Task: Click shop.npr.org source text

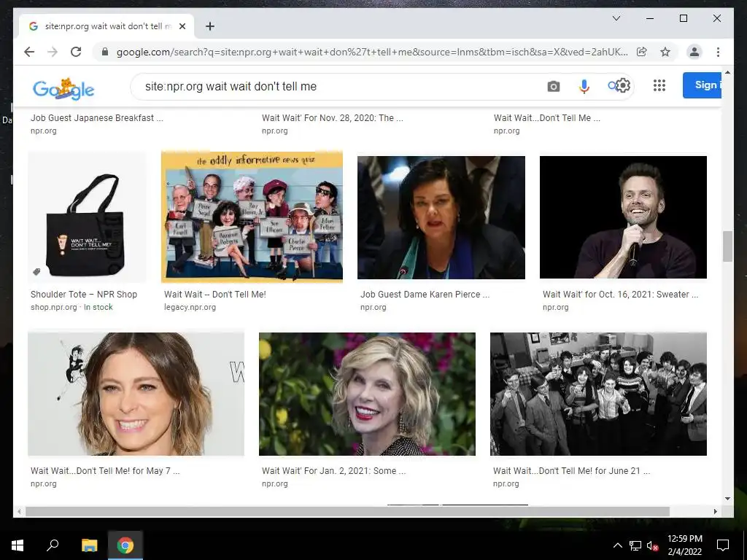Action: pyautogui.click(x=54, y=307)
